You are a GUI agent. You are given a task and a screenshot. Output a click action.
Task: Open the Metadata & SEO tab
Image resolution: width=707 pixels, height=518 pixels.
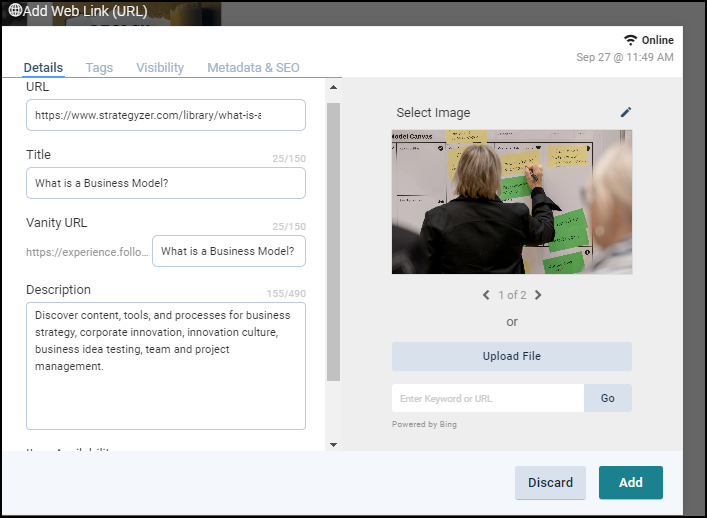point(253,68)
